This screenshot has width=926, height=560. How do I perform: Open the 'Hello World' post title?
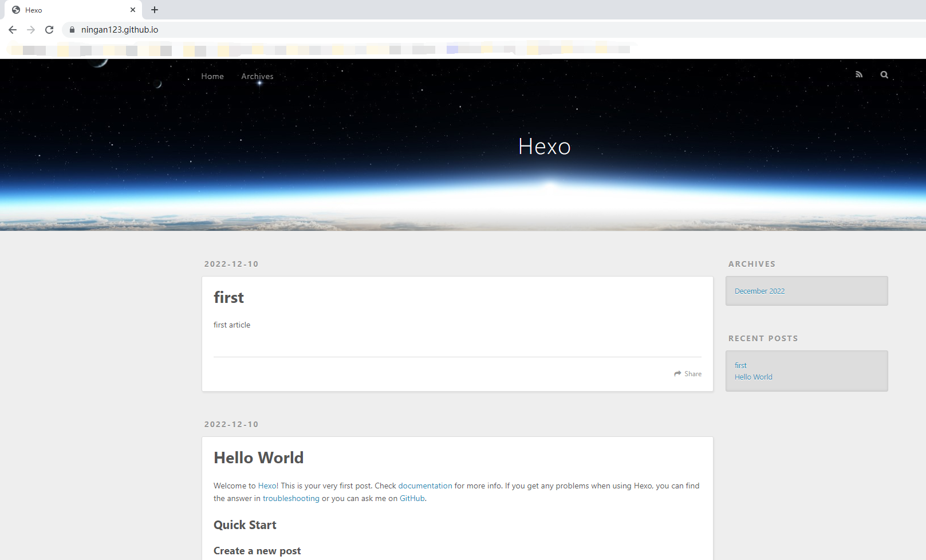259,458
